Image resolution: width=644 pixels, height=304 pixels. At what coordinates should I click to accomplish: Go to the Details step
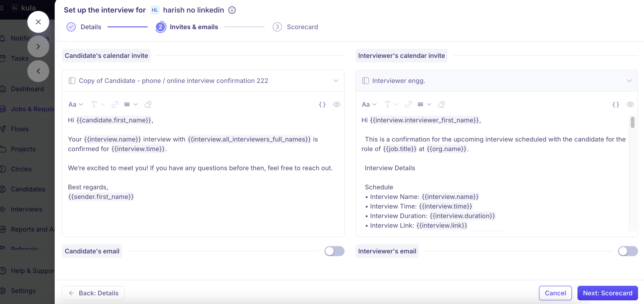pos(84,27)
